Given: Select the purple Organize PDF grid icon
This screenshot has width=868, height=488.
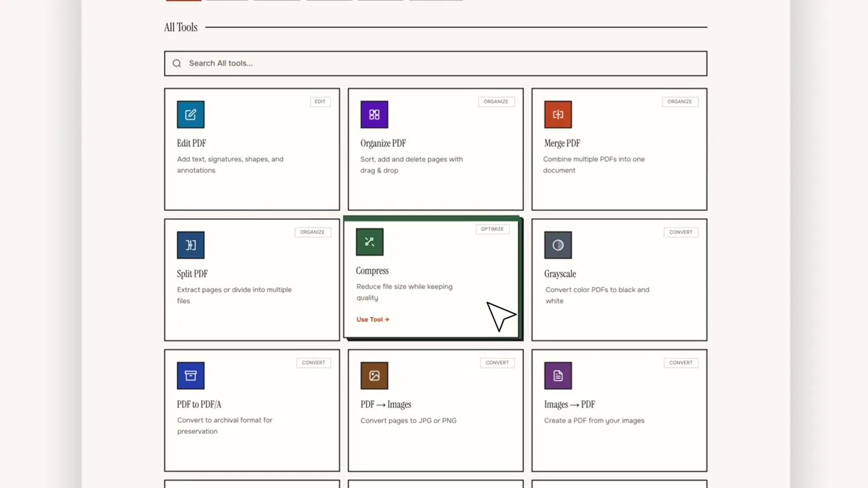Looking at the screenshot, I should 374,114.
